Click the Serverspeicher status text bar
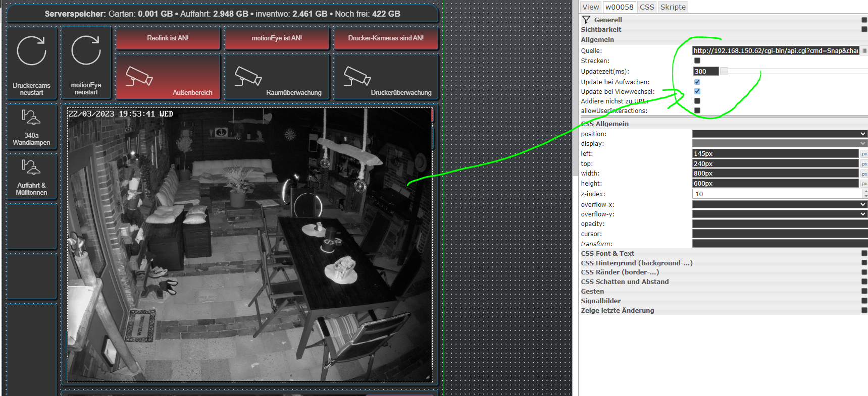 pyautogui.click(x=222, y=14)
